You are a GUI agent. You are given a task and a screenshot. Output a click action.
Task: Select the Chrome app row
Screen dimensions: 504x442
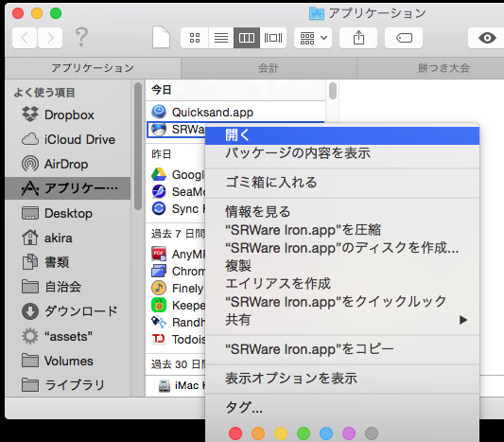click(176, 272)
